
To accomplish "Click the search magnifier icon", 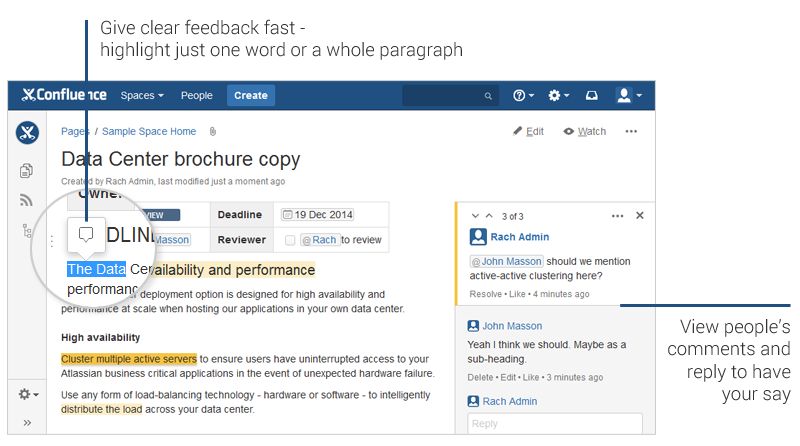I will (x=488, y=96).
